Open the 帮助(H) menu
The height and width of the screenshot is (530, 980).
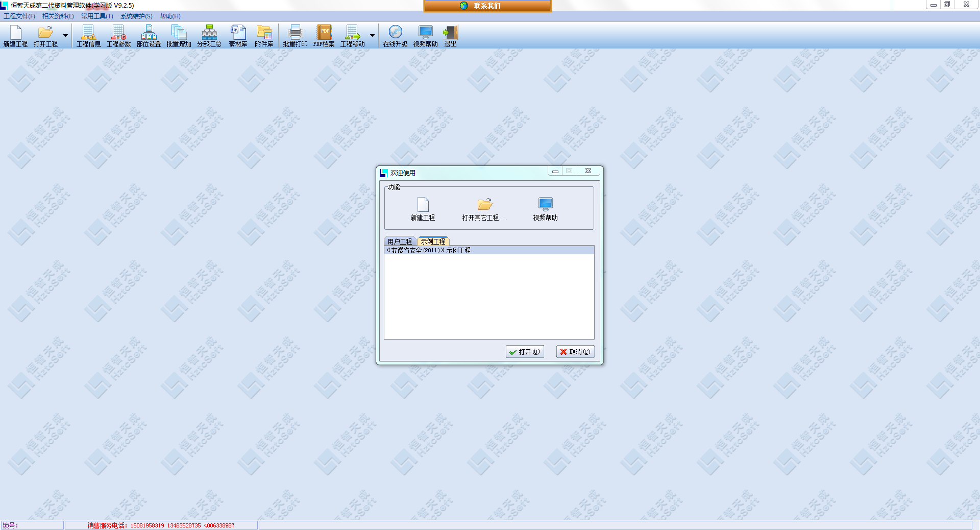point(170,16)
